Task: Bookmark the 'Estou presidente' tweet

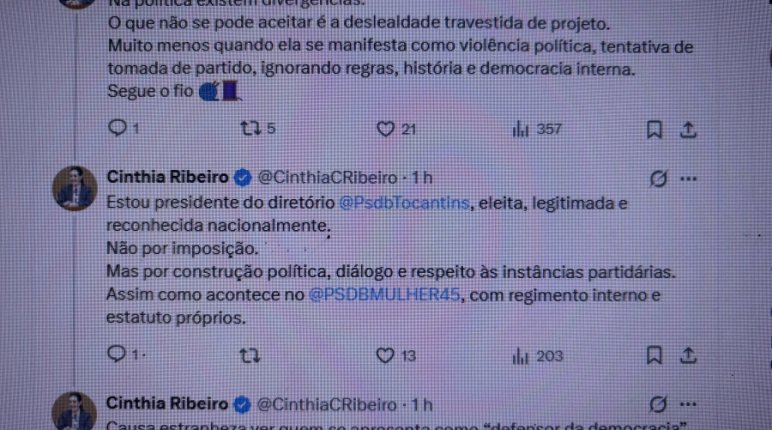Action: 654,355
